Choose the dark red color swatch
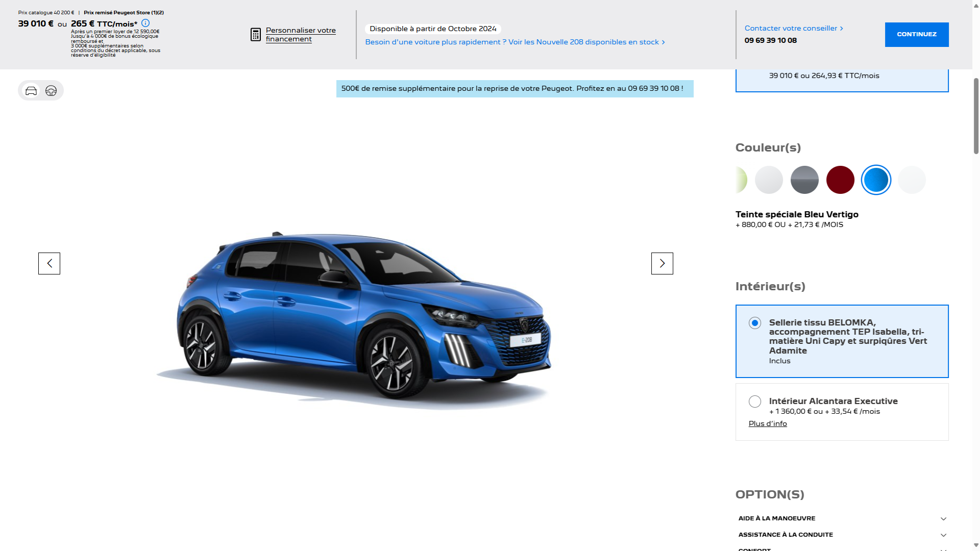This screenshot has width=980, height=551. click(840, 180)
